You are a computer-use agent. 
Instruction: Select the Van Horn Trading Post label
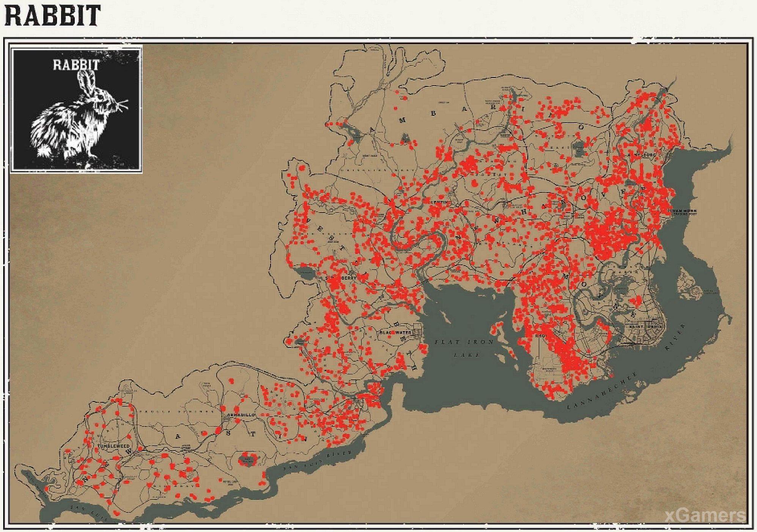tap(684, 212)
